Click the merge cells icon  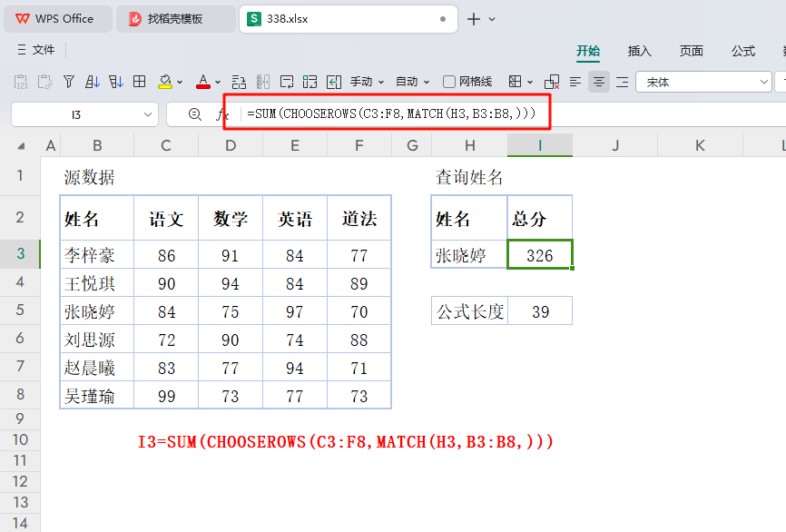(309, 82)
